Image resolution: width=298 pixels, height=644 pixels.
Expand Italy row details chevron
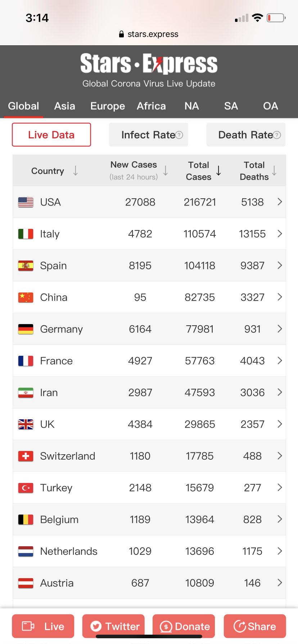coord(280,234)
